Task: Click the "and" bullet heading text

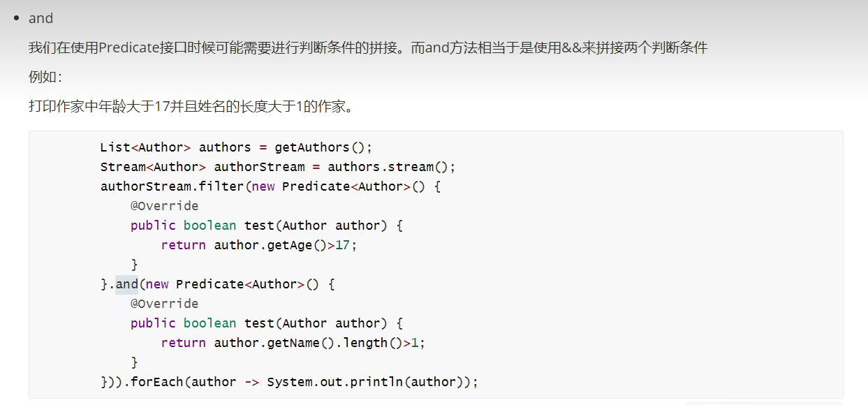Action: [x=41, y=18]
